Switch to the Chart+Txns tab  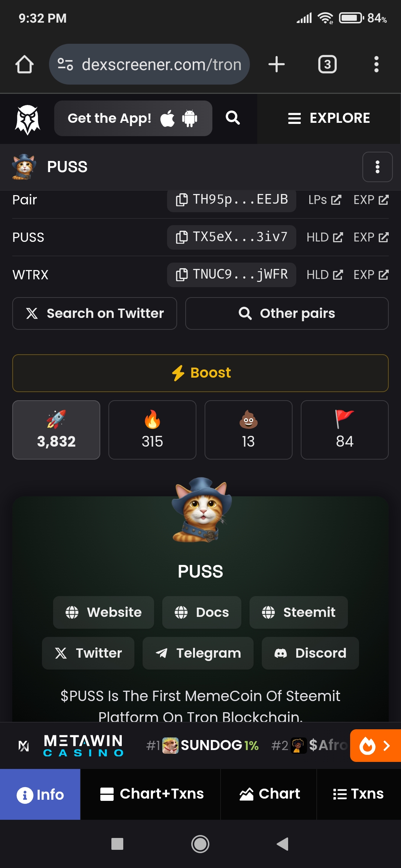[151, 794]
